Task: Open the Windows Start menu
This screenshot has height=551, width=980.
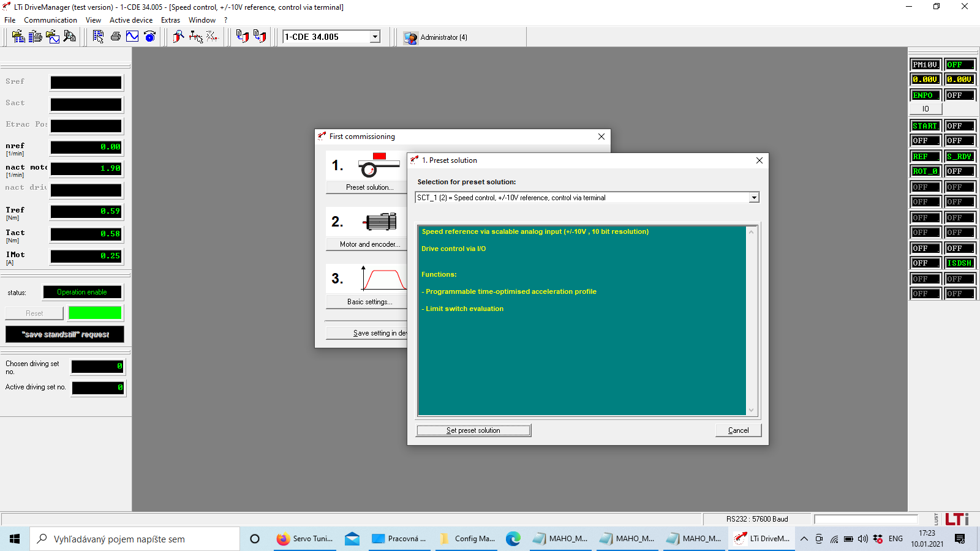Action: click(x=15, y=539)
